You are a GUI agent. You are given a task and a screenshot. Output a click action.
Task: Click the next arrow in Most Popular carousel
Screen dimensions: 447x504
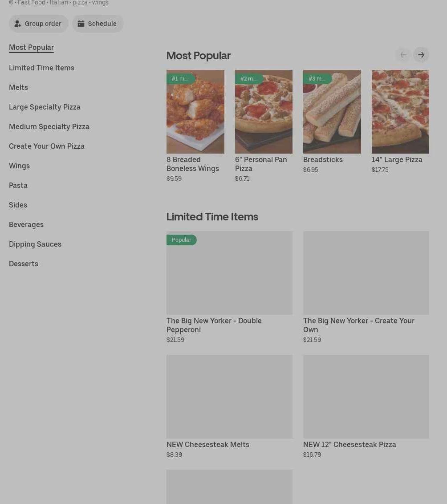click(421, 55)
